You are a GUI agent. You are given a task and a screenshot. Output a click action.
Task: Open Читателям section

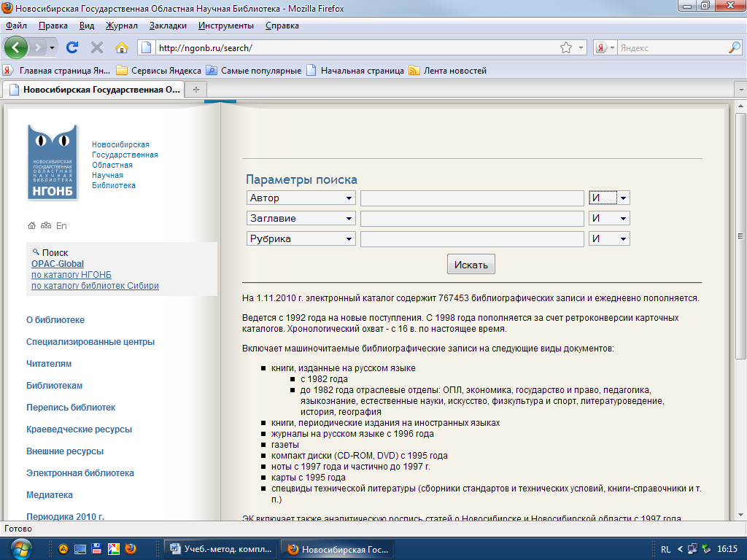click(49, 364)
